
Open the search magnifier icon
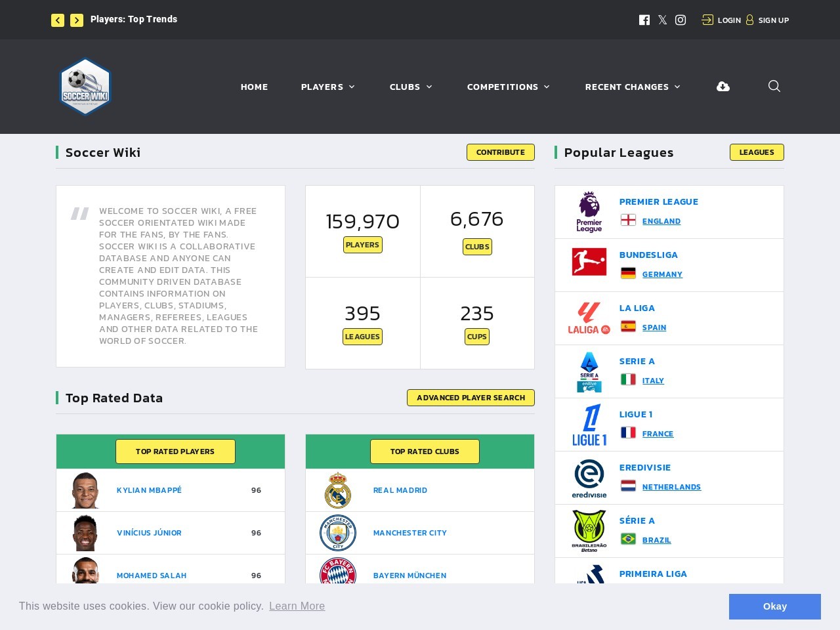(774, 86)
